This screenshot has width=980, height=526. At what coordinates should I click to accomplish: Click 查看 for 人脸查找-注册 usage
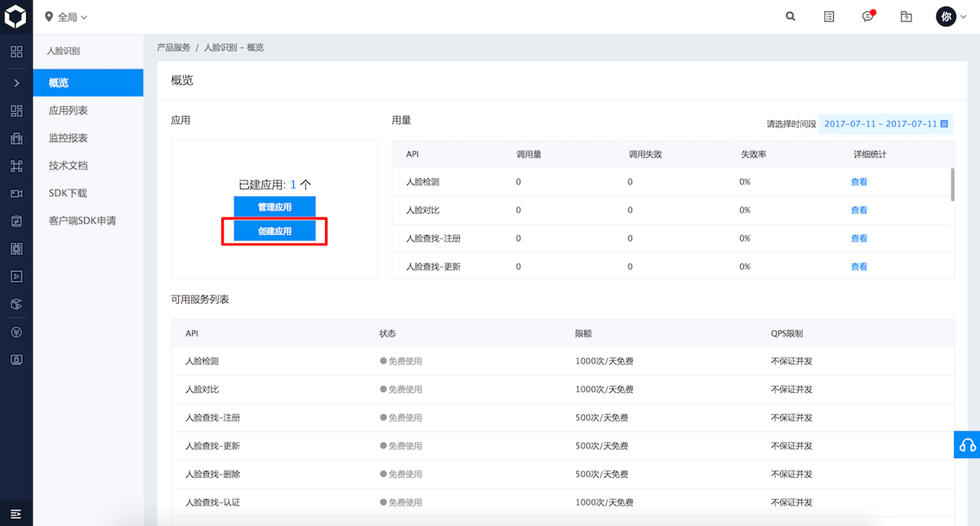859,238
